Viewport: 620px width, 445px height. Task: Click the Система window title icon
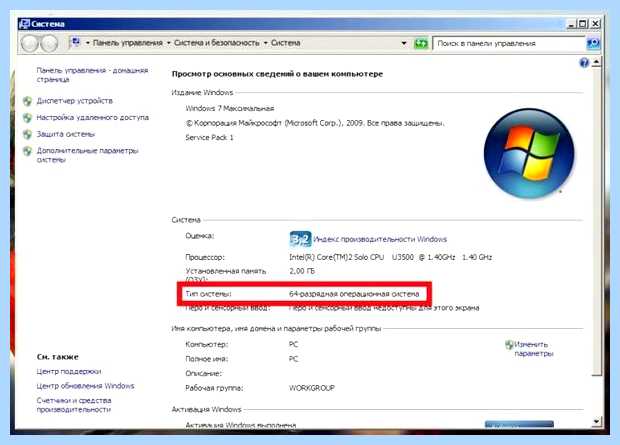24,24
